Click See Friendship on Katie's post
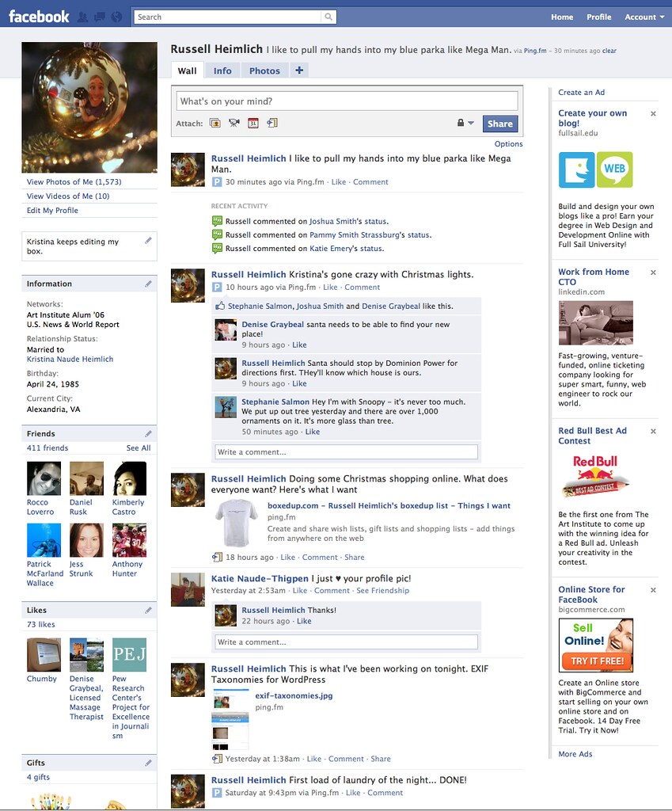Screen dimensions: 672x811 pyautogui.click(x=382, y=590)
